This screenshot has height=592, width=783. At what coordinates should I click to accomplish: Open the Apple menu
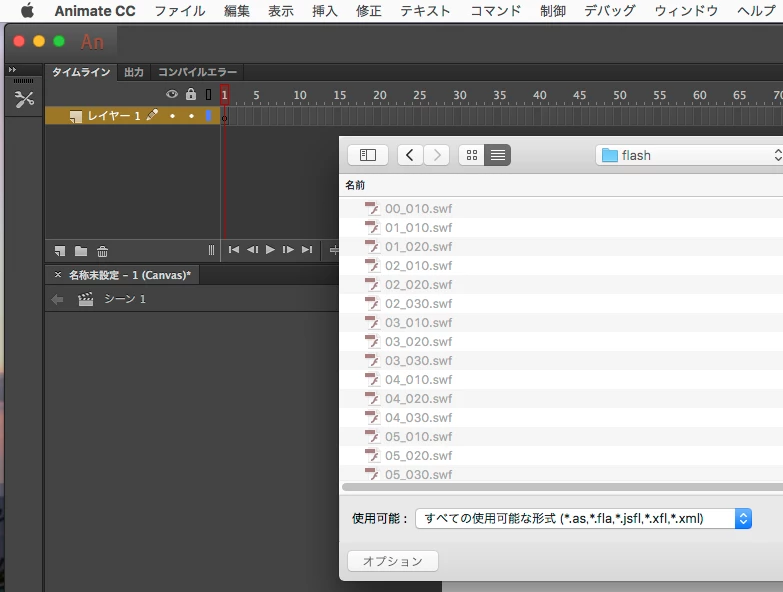tap(27, 10)
